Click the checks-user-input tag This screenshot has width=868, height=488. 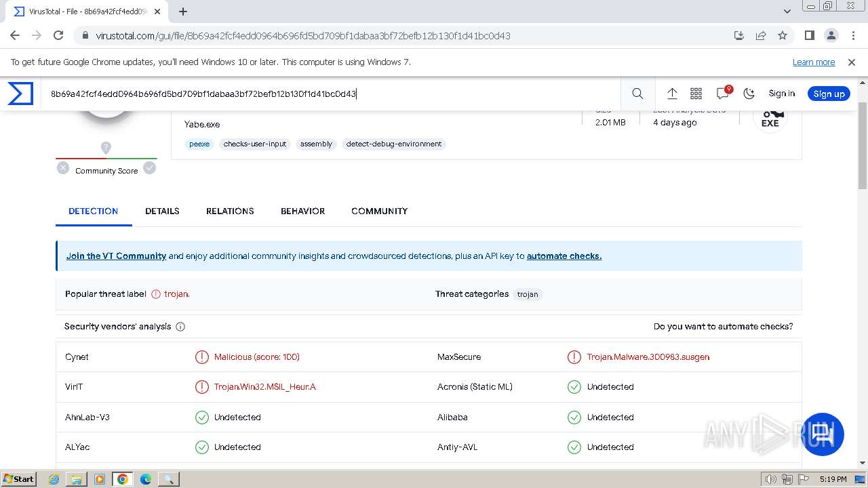255,144
